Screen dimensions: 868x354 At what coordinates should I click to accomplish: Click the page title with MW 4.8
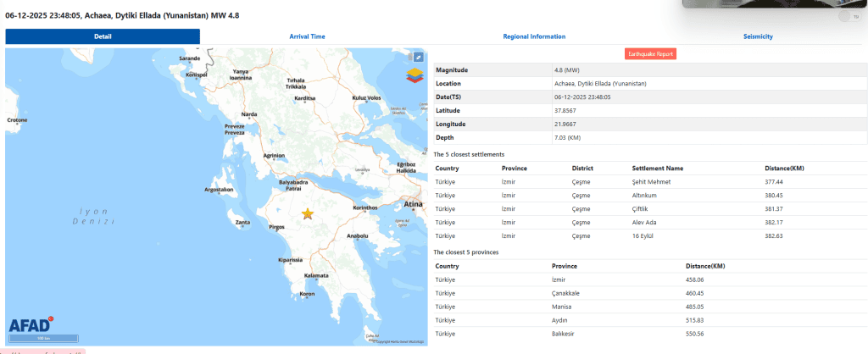[122, 16]
